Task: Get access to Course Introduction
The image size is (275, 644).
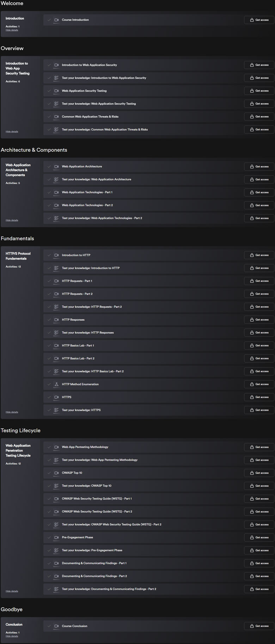Action: point(259,20)
